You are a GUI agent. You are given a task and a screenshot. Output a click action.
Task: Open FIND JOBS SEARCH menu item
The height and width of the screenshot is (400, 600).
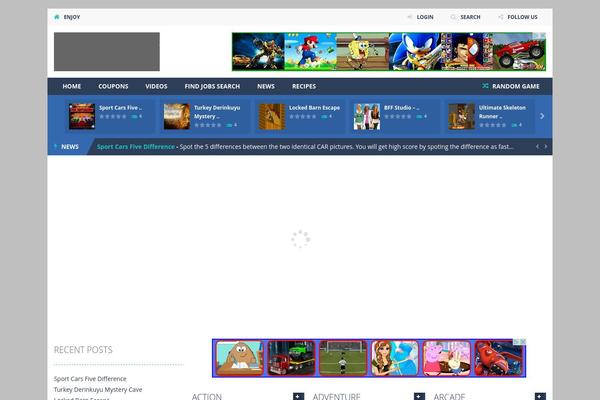pos(212,87)
